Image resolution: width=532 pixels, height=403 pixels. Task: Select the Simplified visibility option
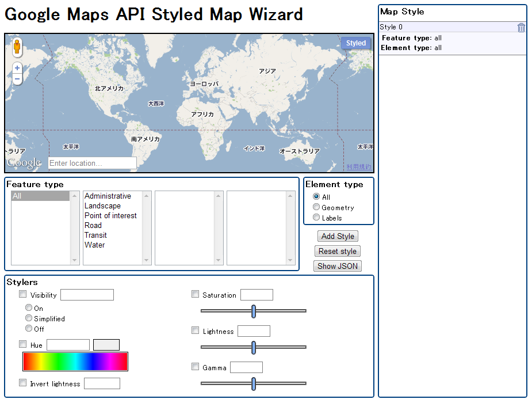[29, 318]
